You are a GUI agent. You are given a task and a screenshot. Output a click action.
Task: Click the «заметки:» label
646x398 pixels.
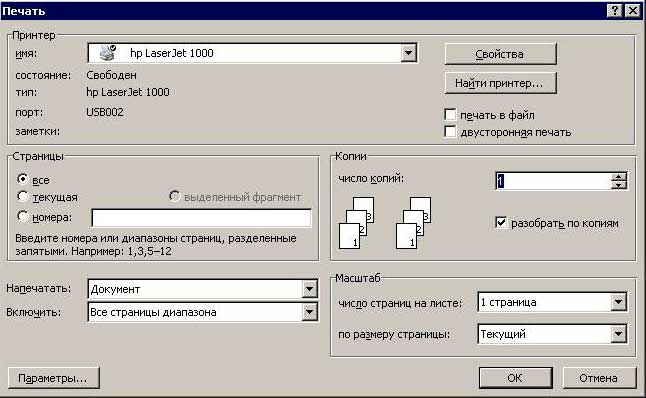tap(37, 131)
